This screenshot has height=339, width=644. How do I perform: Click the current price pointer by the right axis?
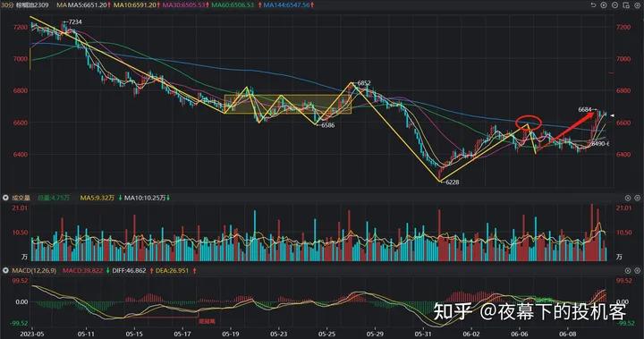click(x=612, y=115)
